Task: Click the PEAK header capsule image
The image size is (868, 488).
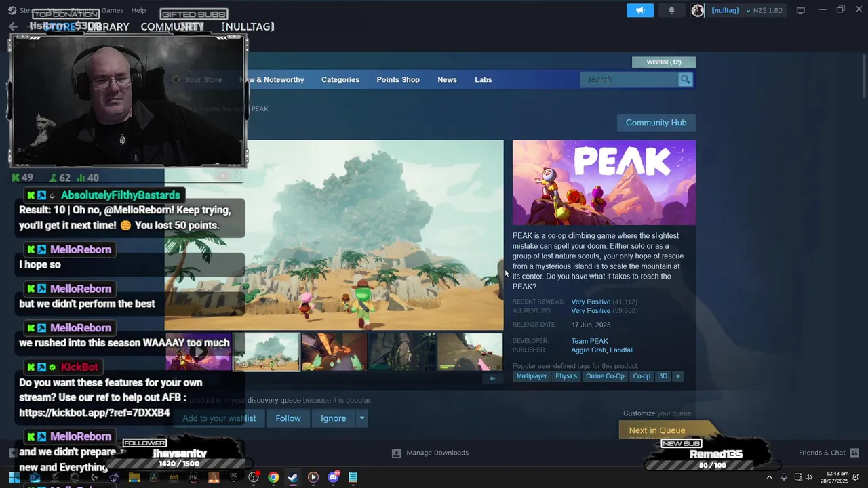Action: (x=604, y=182)
